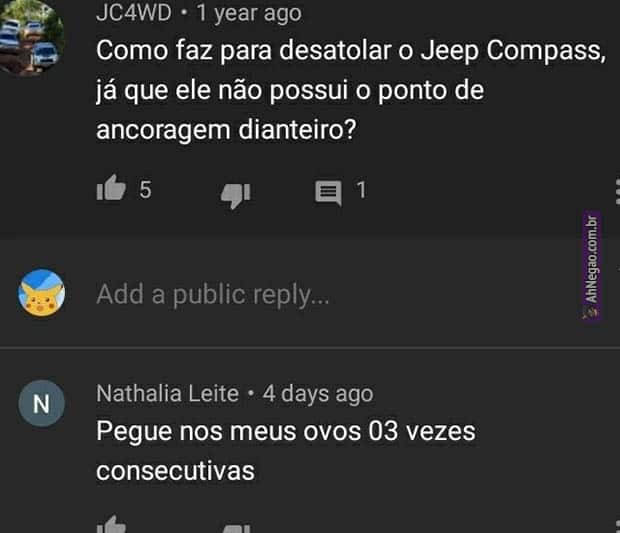The image size is (620, 533).
Task: Open the JC4WD username link
Action: click(134, 13)
